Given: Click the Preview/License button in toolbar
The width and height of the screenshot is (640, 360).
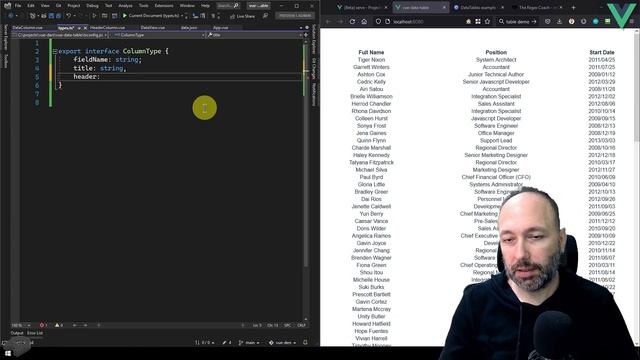Looking at the screenshot, I should pyautogui.click(x=295, y=16).
